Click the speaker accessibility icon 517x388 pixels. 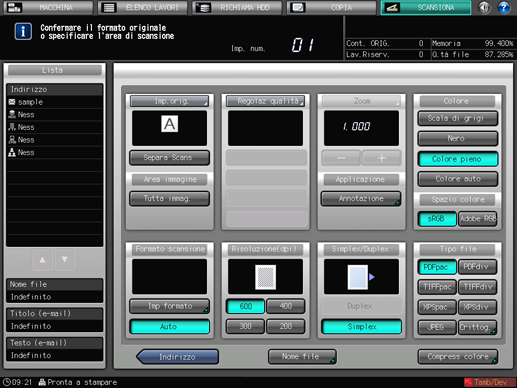484,7
